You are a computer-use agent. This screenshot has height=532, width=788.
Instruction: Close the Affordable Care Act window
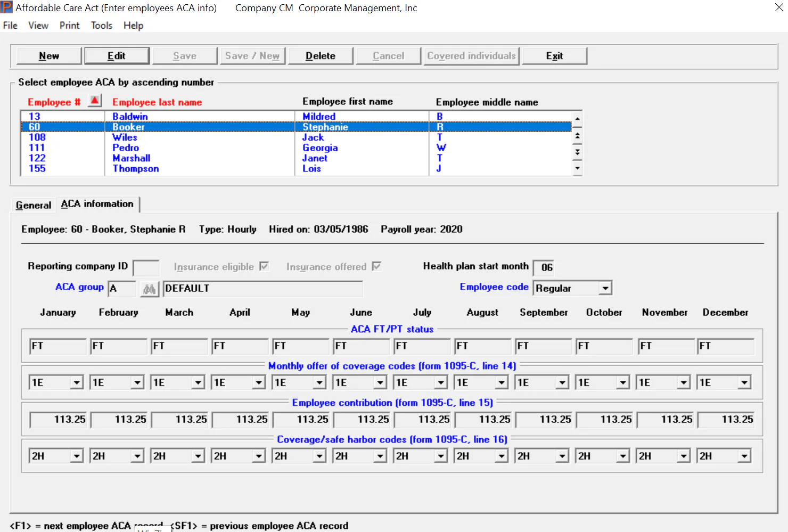point(778,7)
